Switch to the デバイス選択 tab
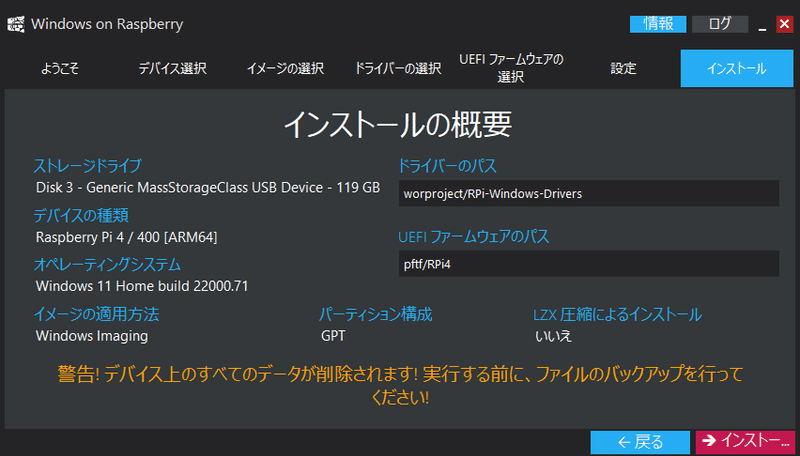The width and height of the screenshot is (800, 456). point(172,68)
